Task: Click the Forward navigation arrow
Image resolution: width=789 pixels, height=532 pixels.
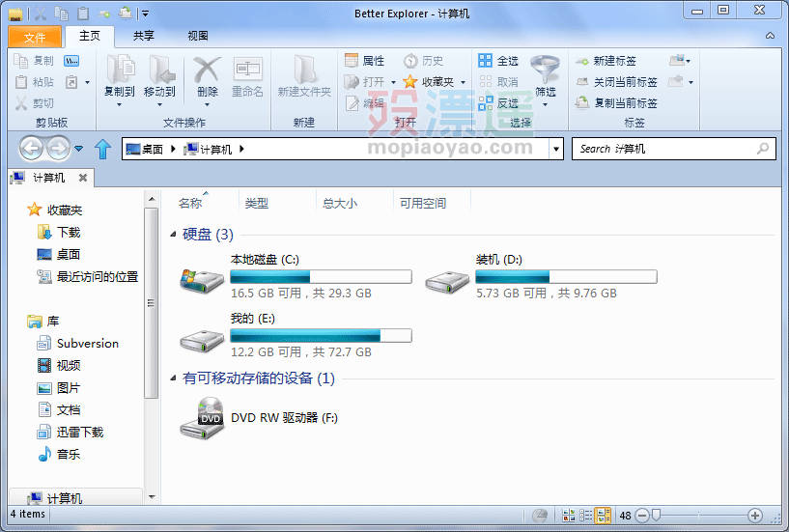Action: [x=58, y=149]
